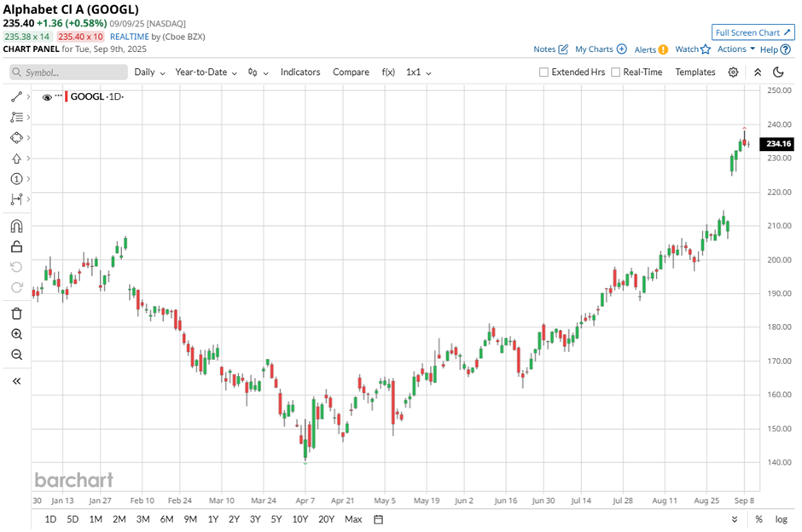Viewport: 802px width, 532px height.
Task: Select the 5Y time range
Action: pos(276,519)
